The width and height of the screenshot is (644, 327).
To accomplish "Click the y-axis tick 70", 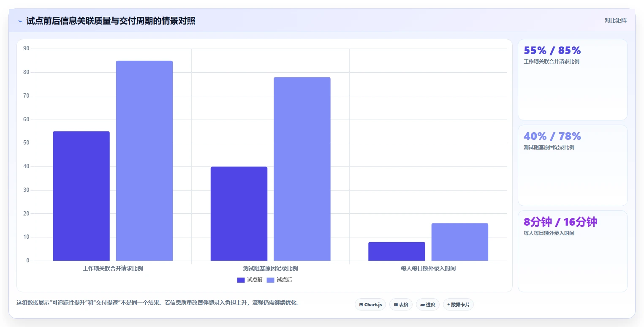I will click(26, 96).
